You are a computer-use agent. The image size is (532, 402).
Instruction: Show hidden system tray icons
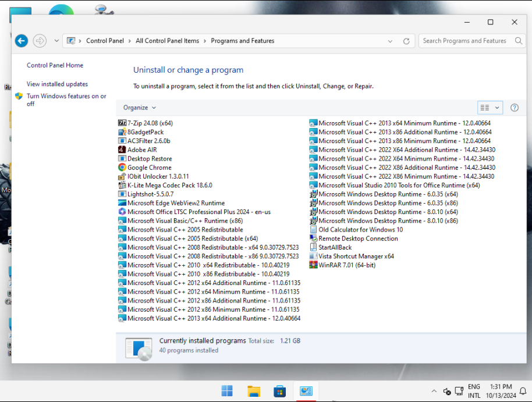tap(434, 391)
